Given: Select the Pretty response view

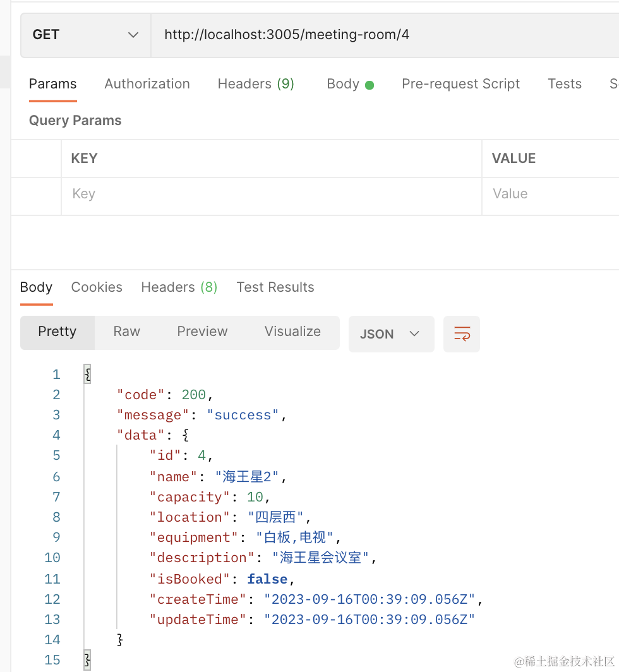Looking at the screenshot, I should pos(57,332).
